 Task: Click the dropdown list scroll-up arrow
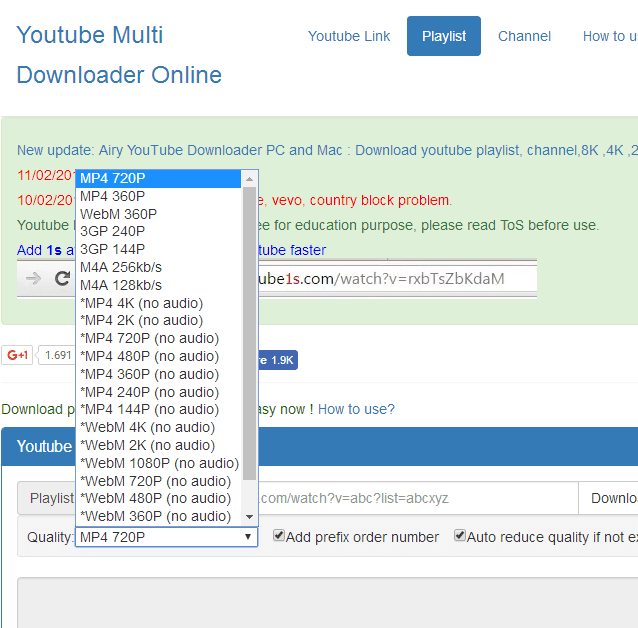click(x=249, y=179)
